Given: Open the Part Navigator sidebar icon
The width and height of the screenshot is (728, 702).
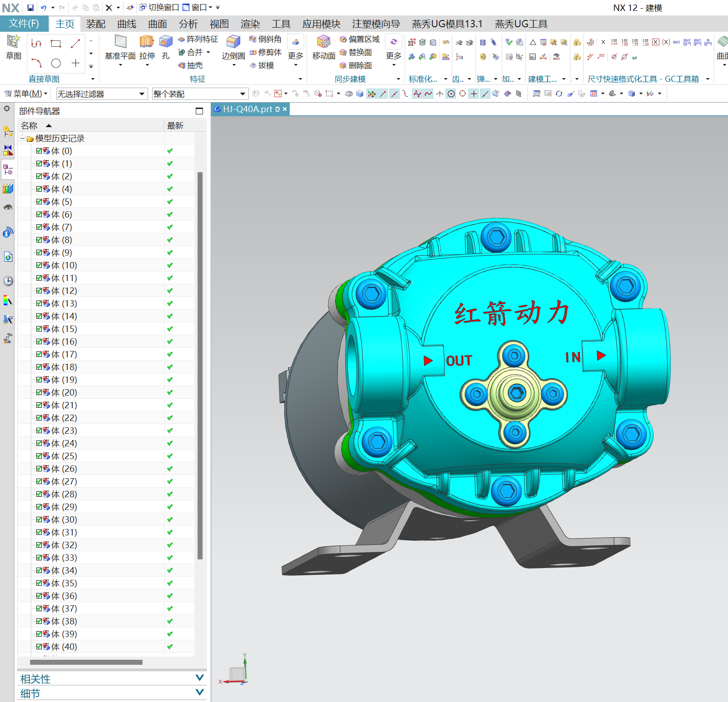Looking at the screenshot, I should point(8,170).
